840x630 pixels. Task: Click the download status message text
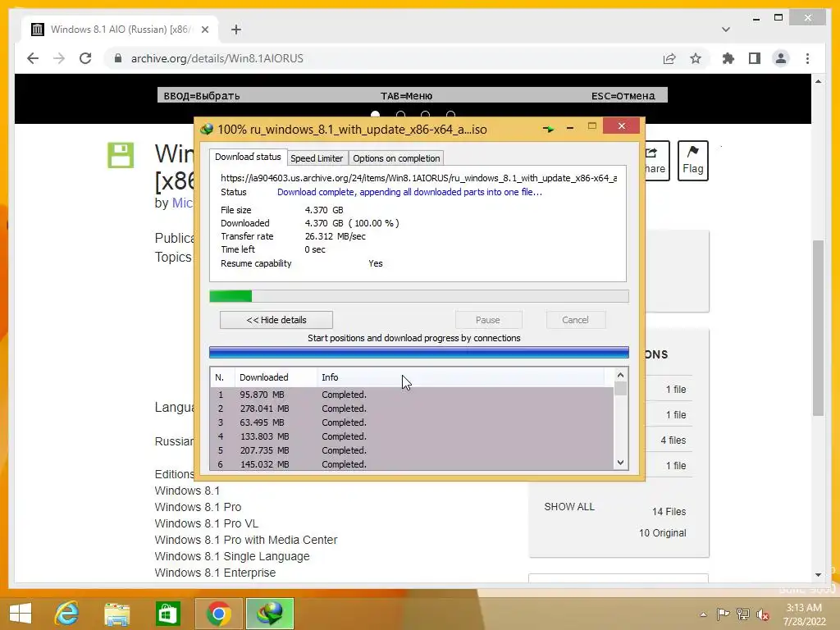pos(409,192)
